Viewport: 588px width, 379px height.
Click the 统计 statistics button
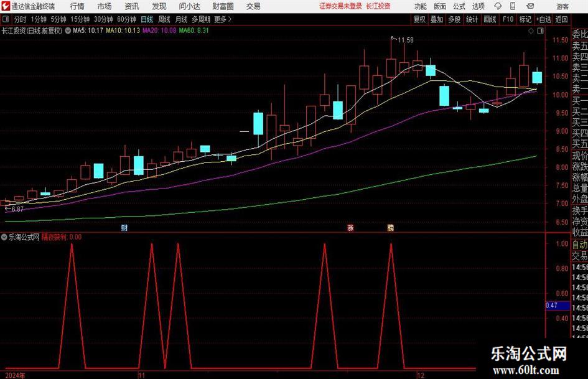(472, 19)
